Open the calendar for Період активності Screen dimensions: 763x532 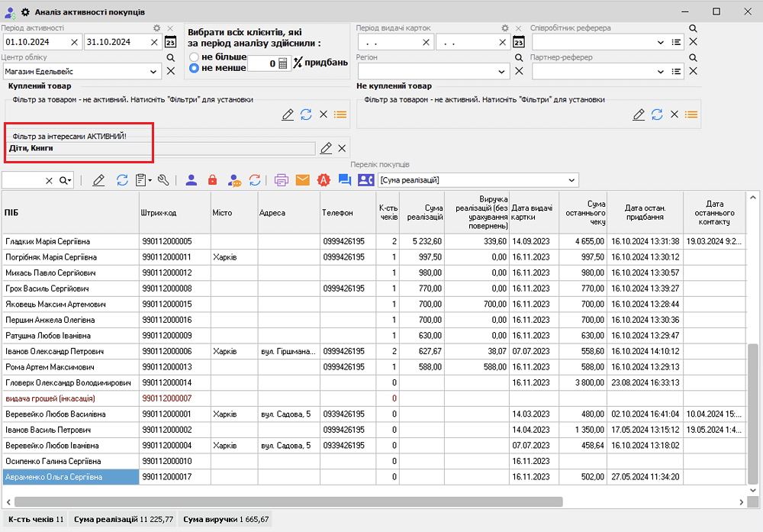tap(170, 42)
